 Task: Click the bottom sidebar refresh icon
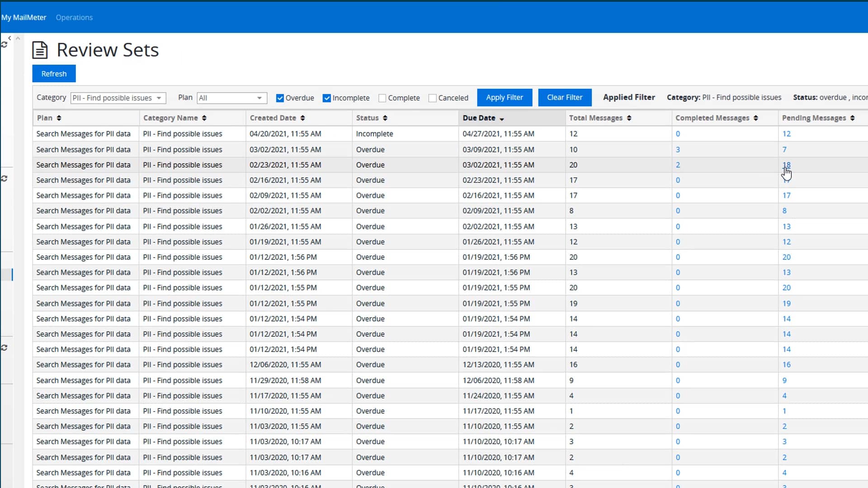5,347
